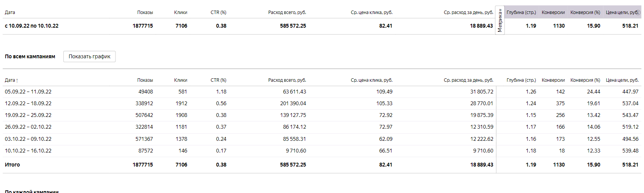Image resolution: width=644 pixels, height=193 pixels.
Task: Sort campaigns table by Расход всего, руб.
Action: [287, 80]
